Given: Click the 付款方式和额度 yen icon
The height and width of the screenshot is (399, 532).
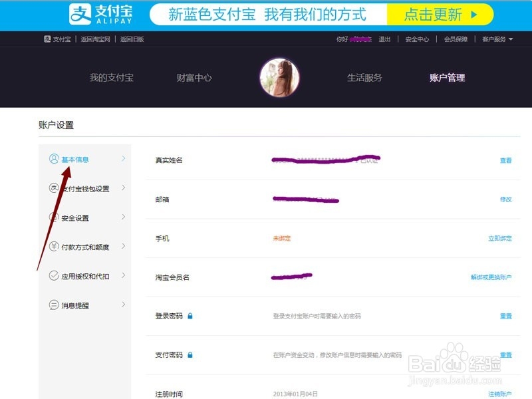Looking at the screenshot, I should pyautogui.click(x=54, y=246).
